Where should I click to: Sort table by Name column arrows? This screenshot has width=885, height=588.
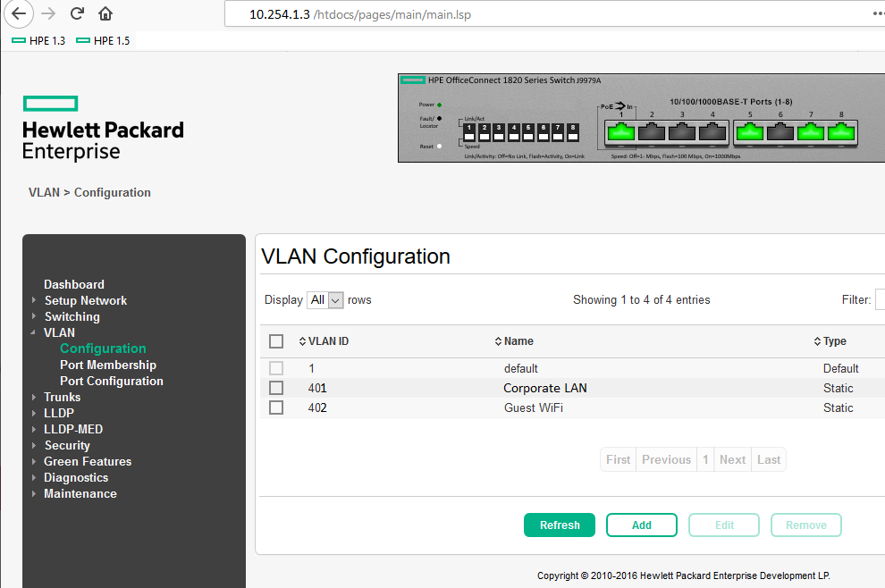point(498,341)
